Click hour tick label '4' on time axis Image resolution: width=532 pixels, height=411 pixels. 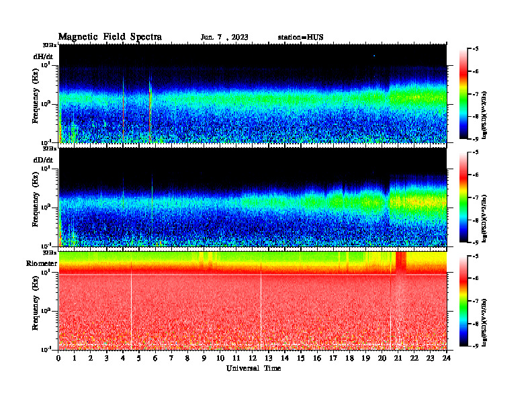pos(123,358)
